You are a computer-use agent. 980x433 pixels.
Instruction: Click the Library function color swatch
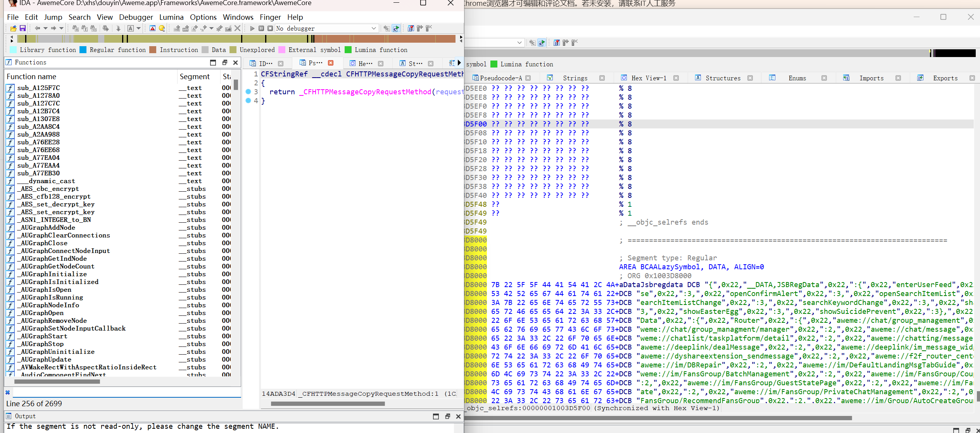(13, 50)
